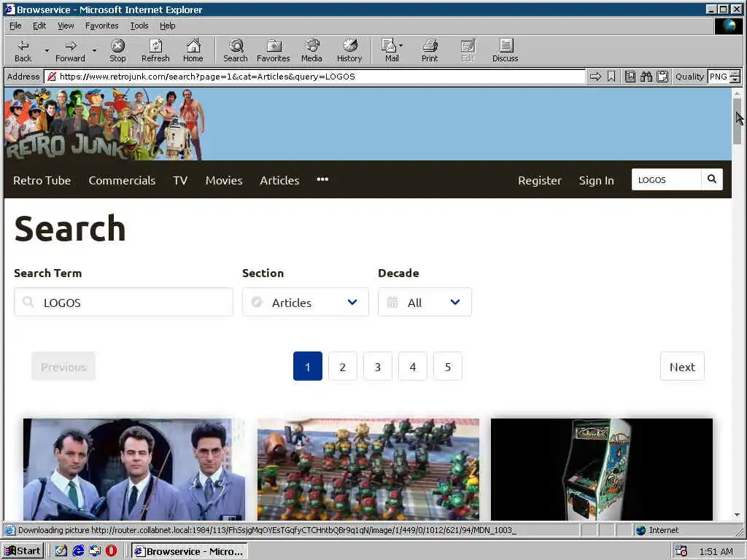Open the Favorites toolbar button
The height and width of the screenshot is (560, 747).
pyautogui.click(x=273, y=51)
